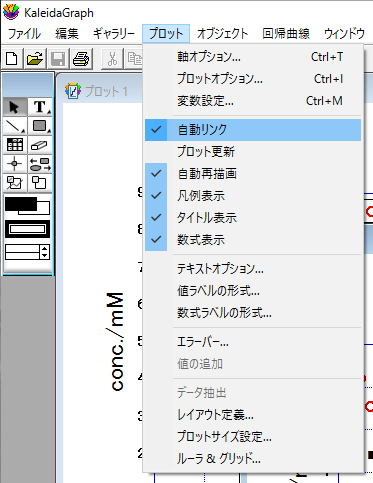Choose レイアウト定義... menu entry
The height and width of the screenshot is (483, 373).
click(x=253, y=415)
